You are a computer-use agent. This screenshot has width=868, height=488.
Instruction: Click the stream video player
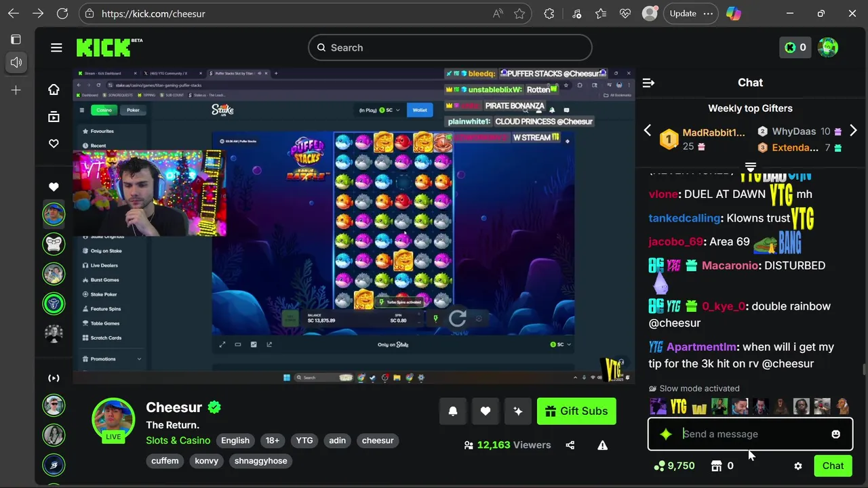[x=354, y=226]
